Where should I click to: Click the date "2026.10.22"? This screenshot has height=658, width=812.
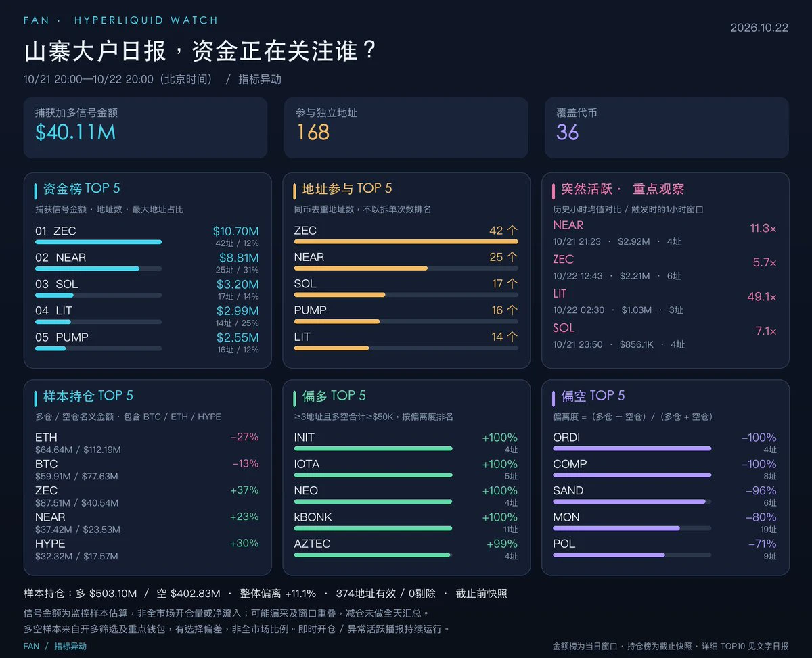point(759,28)
